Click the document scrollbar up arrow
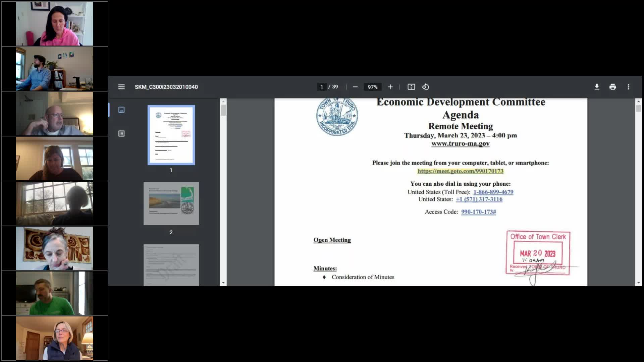644x362 pixels. pos(638,101)
